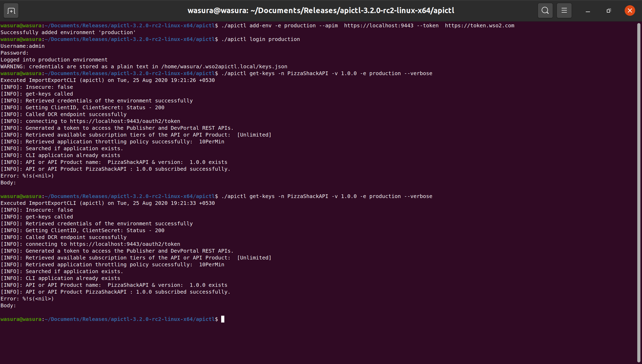
Task: Select the word PizzaShackAPI in the command
Action: pos(307,73)
